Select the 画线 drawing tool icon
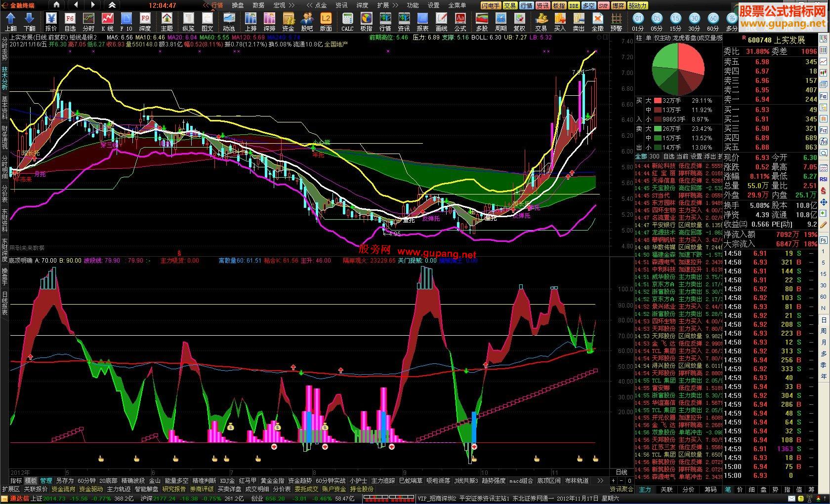 click(441, 22)
